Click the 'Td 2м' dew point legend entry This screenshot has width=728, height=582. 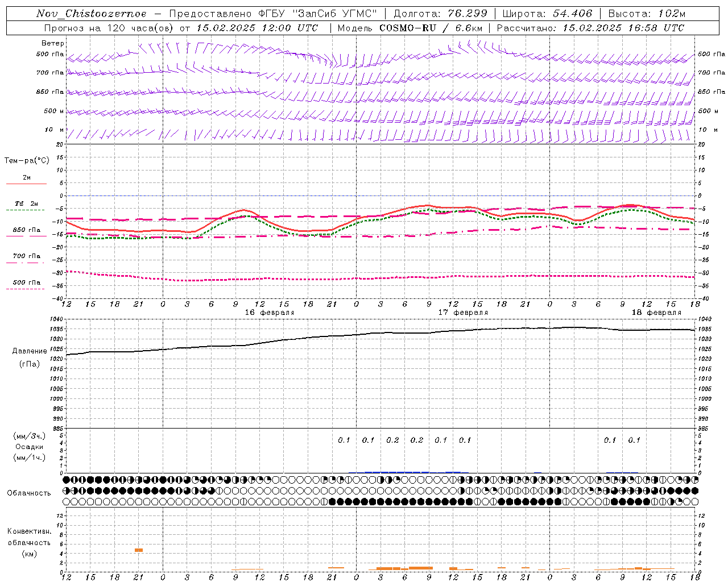click(x=26, y=203)
